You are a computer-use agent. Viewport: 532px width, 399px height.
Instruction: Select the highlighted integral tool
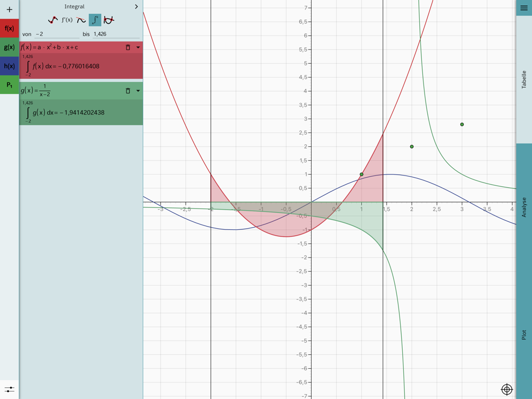click(x=95, y=20)
